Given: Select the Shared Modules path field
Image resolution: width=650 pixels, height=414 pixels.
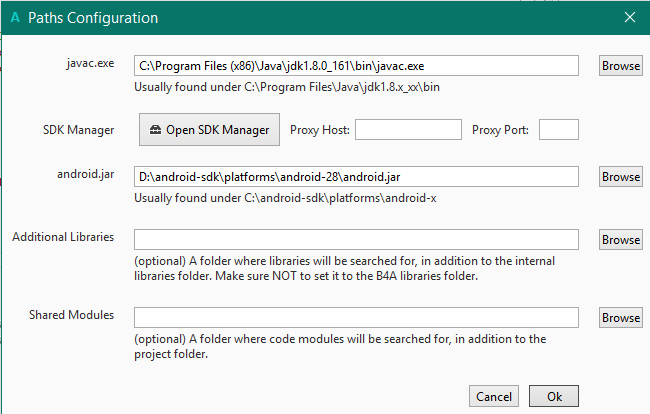Looking at the screenshot, I should 356,318.
